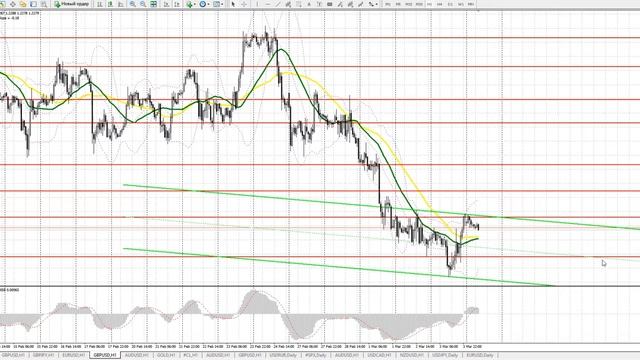Switch to the EURUSD,Daily chart tab

pyautogui.click(x=480, y=355)
